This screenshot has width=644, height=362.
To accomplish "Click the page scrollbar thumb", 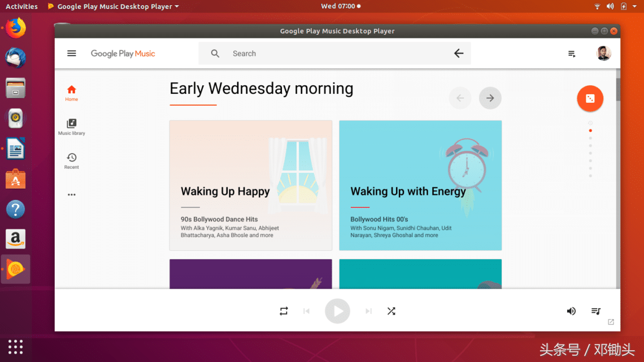I will coord(617,89).
